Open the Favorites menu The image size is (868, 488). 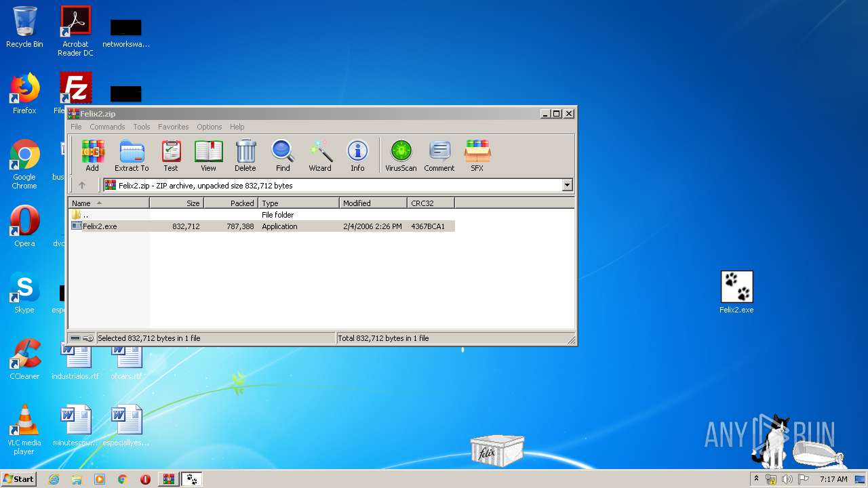174,127
